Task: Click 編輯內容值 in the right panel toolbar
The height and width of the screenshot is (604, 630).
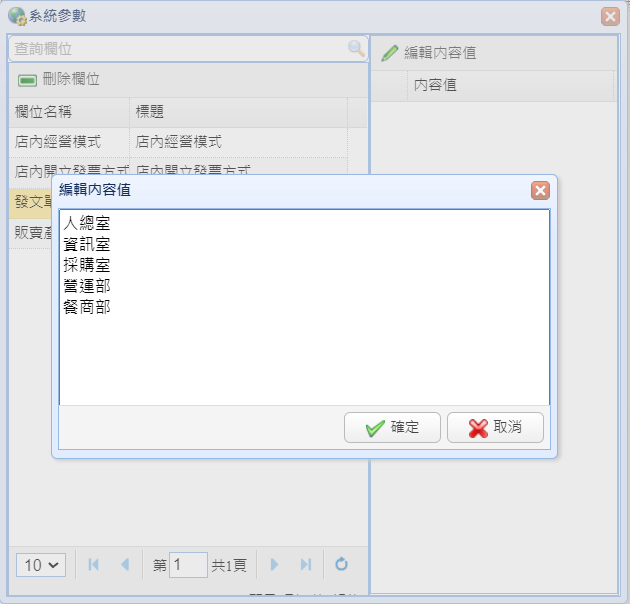Action: pos(429,53)
